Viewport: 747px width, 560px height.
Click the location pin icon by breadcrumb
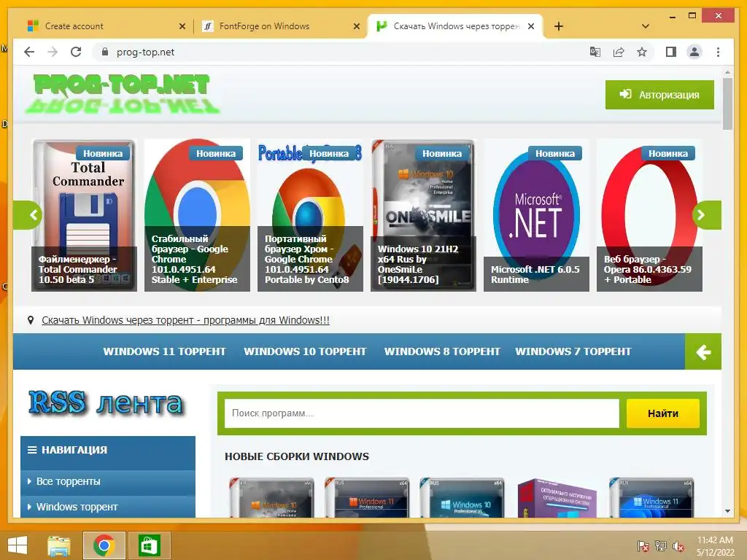31,320
